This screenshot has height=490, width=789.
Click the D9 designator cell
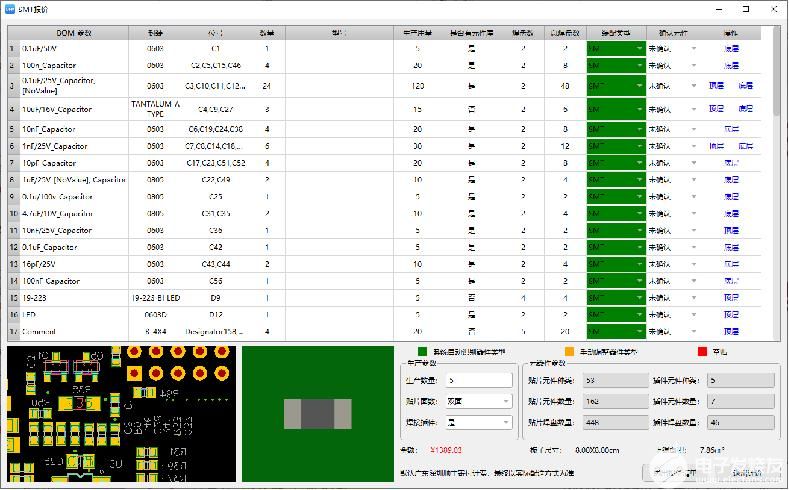pos(215,298)
